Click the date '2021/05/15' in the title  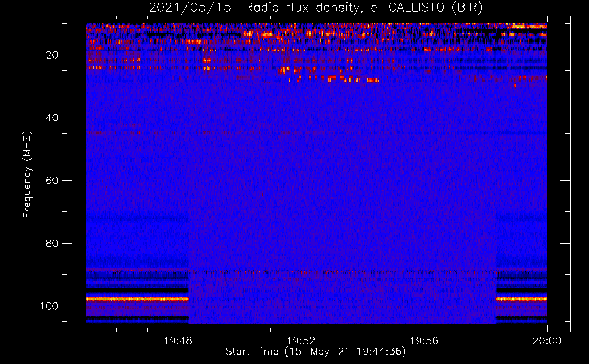[190, 8]
